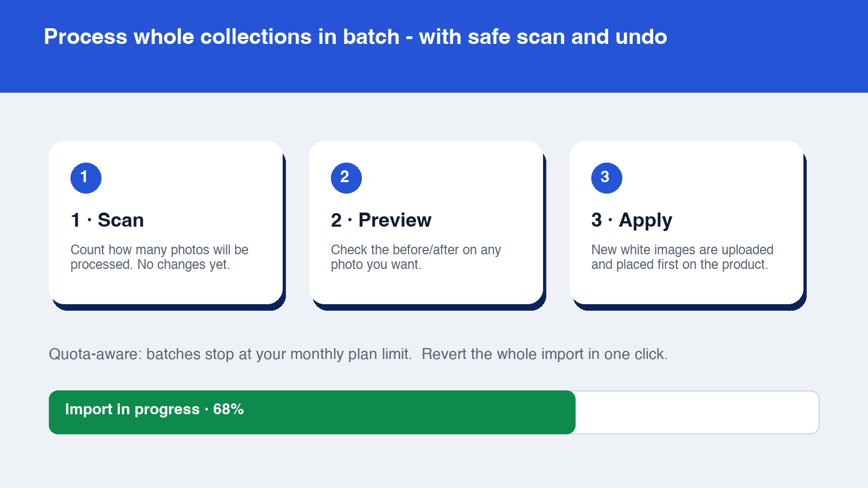Click the 'Import in progress · 68%' label
This screenshot has height=488, width=868.
155,409
